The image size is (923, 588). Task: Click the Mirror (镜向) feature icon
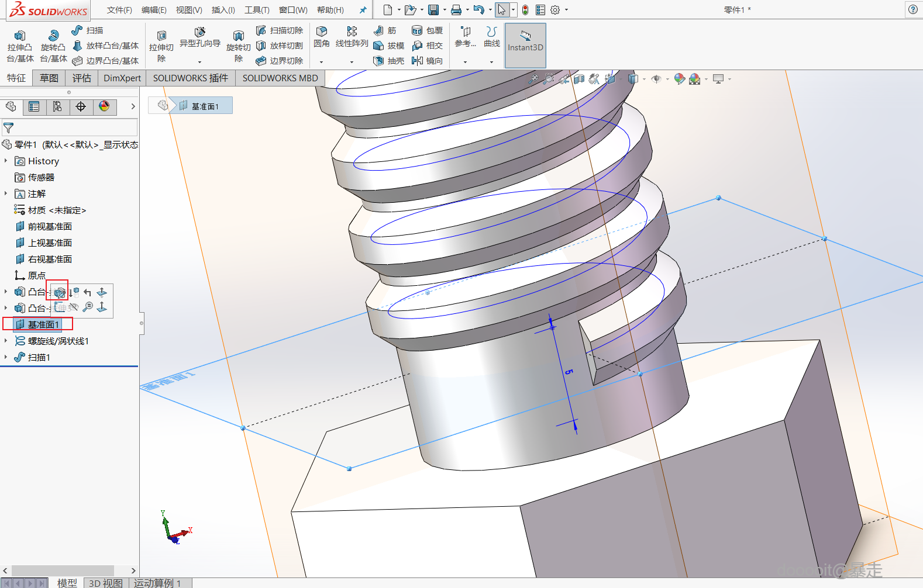tap(426, 61)
